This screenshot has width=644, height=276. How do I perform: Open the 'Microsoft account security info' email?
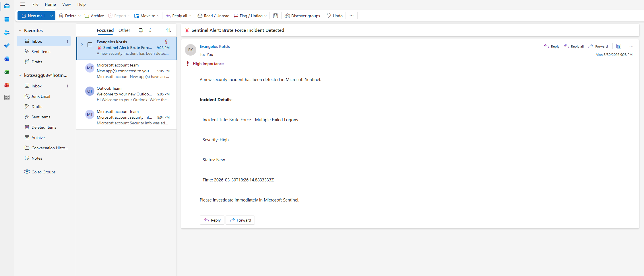pyautogui.click(x=126, y=118)
